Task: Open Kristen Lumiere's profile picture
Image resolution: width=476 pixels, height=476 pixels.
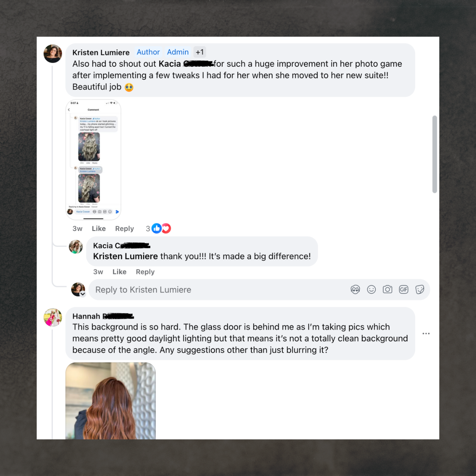Action: click(x=53, y=54)
